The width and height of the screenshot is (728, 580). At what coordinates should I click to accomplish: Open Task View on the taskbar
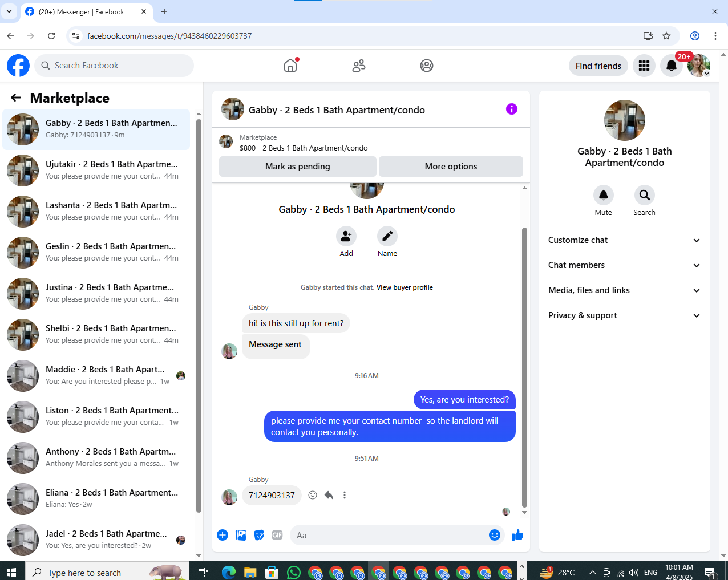(203, 573)
